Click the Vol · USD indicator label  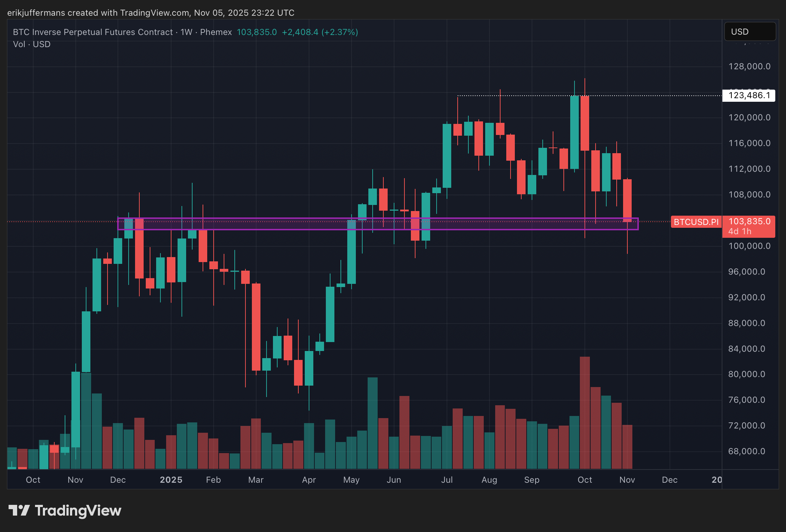pyautogui.click(x=31, y=44)
